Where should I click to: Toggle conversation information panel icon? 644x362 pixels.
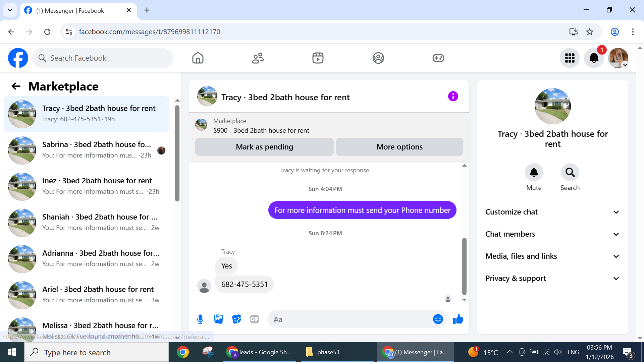point(453,97)
